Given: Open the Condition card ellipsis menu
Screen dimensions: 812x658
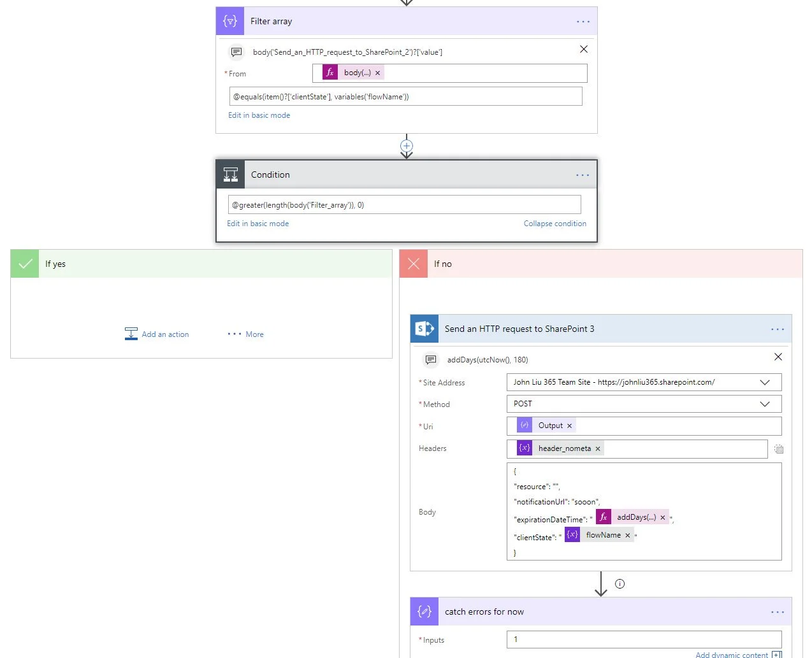Looking at the screenshot, I should coord(582,175).
